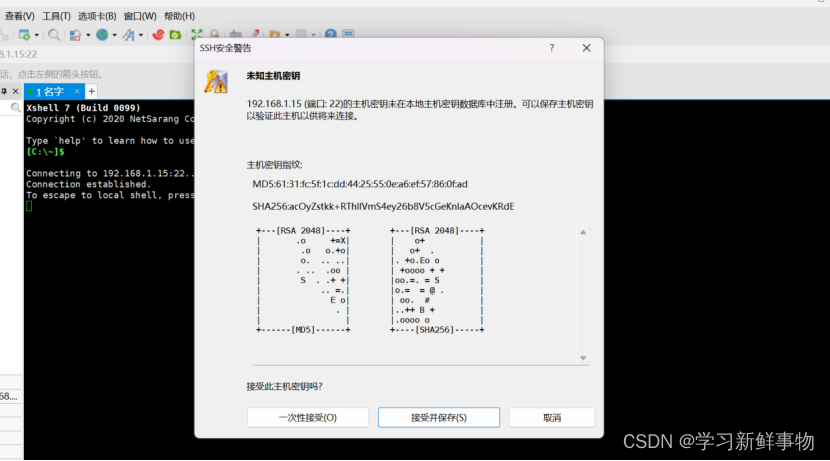Expand the color scheme dropdown arrow

(87, 35)
